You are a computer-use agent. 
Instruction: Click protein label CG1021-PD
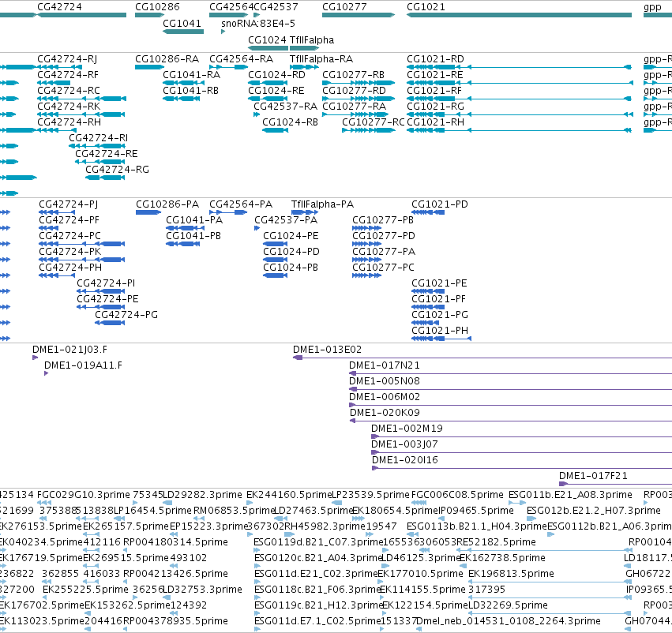440,204
